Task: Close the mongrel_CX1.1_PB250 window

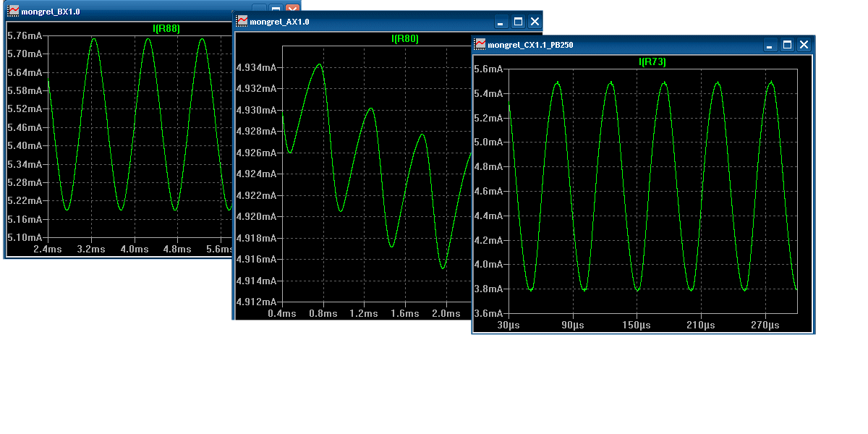Action: coord(804,45)
